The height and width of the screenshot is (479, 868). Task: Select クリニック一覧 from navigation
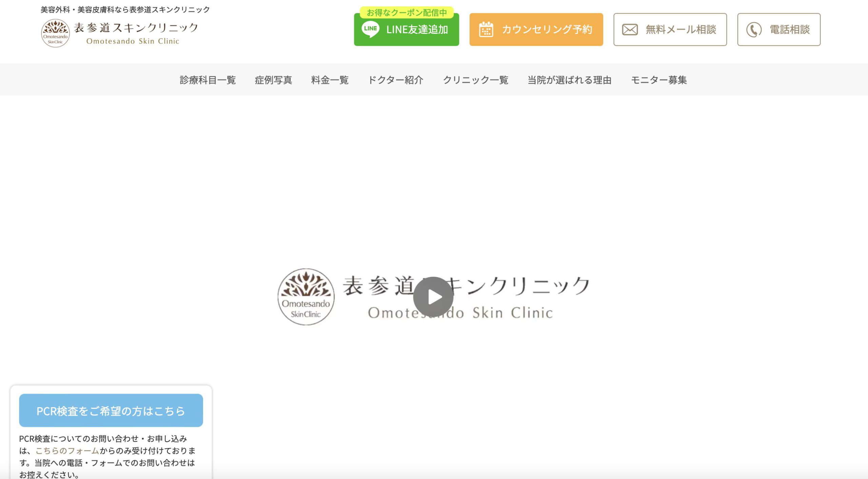coord(475,80)
